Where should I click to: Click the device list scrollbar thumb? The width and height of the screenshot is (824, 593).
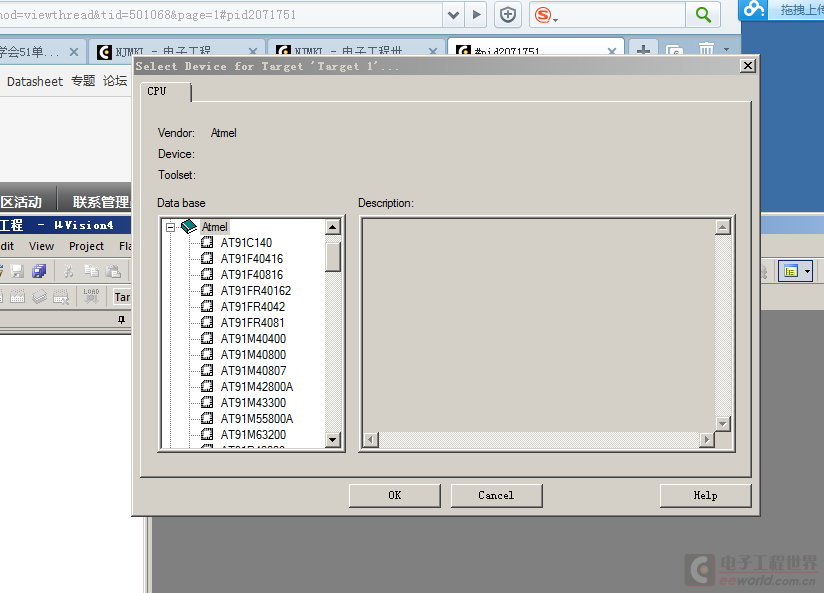click(333, 257)
